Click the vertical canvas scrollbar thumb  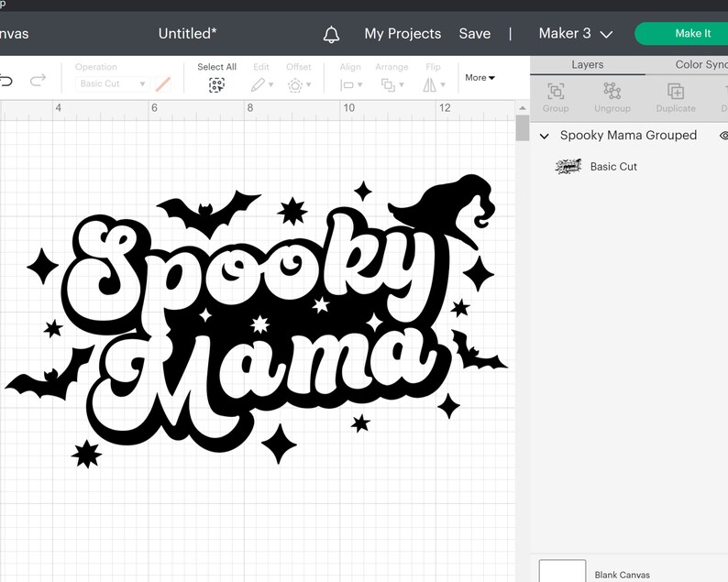(523, 128)
